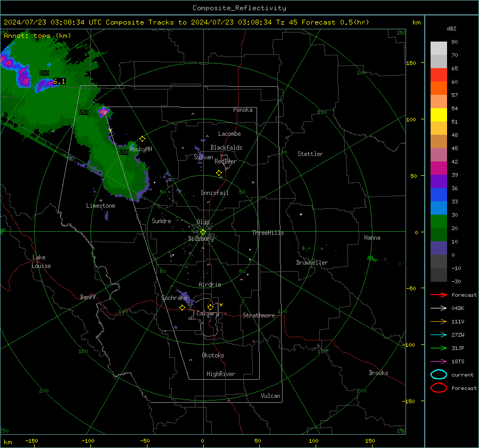479x448 pixels.
Task: Click the Drumheller label on map
Action: (x=312, y=263)
